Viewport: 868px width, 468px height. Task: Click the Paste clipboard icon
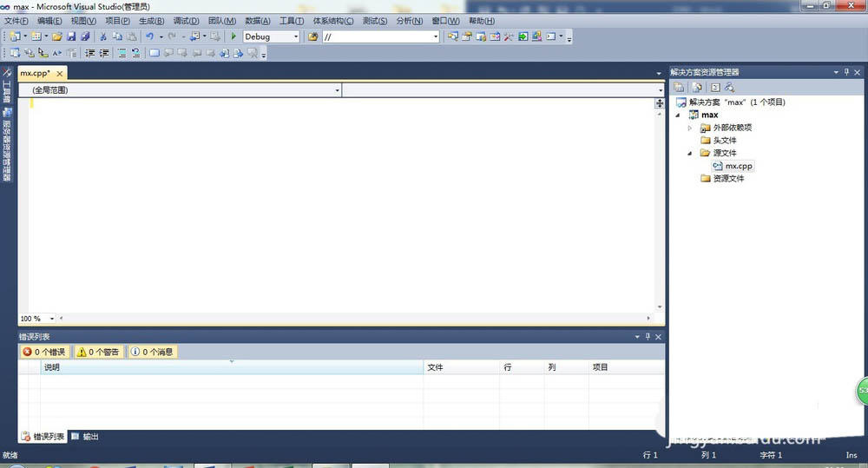(132, 36)
